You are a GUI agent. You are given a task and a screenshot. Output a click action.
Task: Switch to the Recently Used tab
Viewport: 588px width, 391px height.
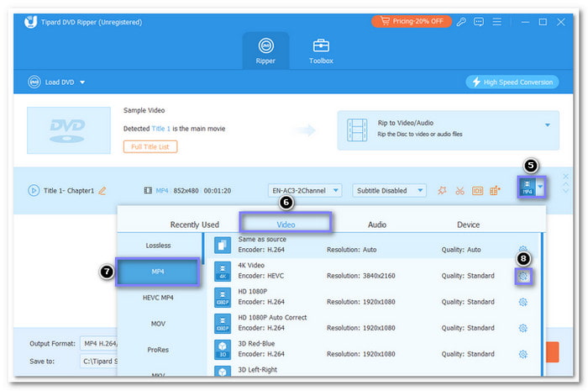tap(195, 225)
